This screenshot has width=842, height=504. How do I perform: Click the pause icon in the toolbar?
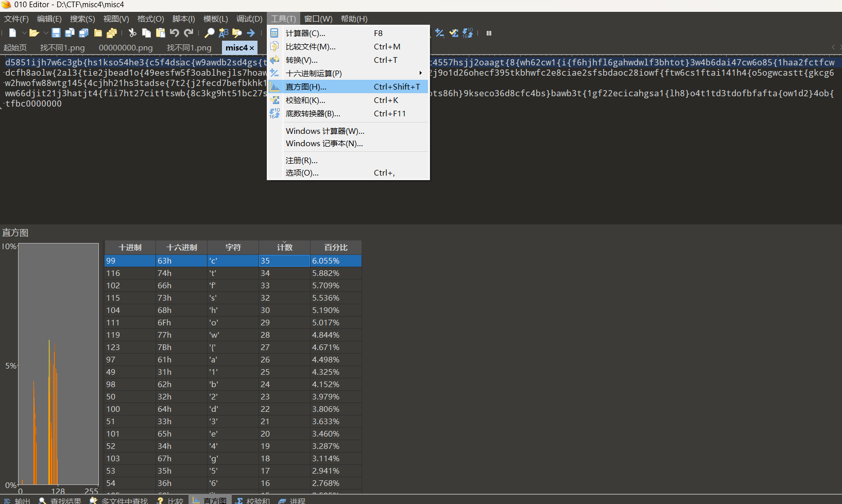coord(489,33)
